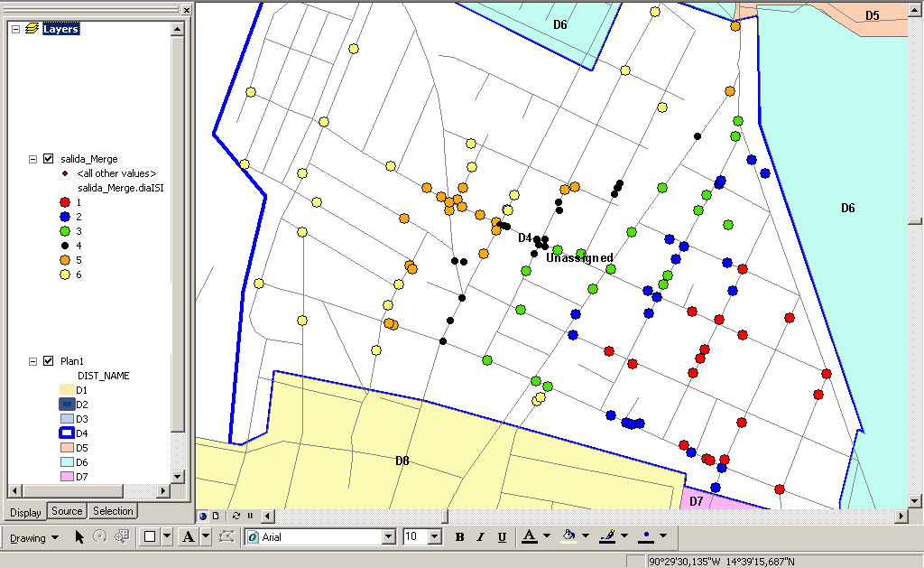Collapse the Layers data frame tree

coord(16,28)
